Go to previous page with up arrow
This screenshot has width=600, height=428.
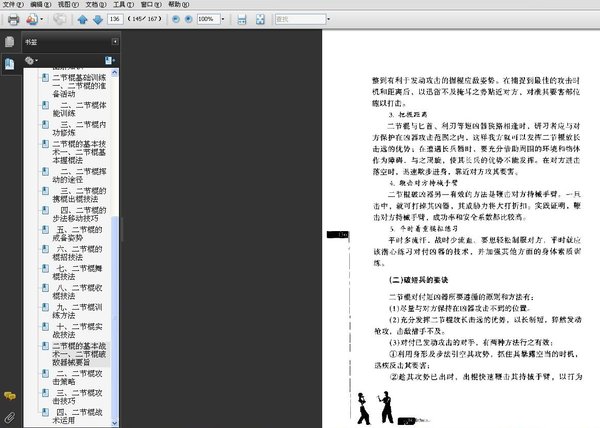tap(82, 19)
